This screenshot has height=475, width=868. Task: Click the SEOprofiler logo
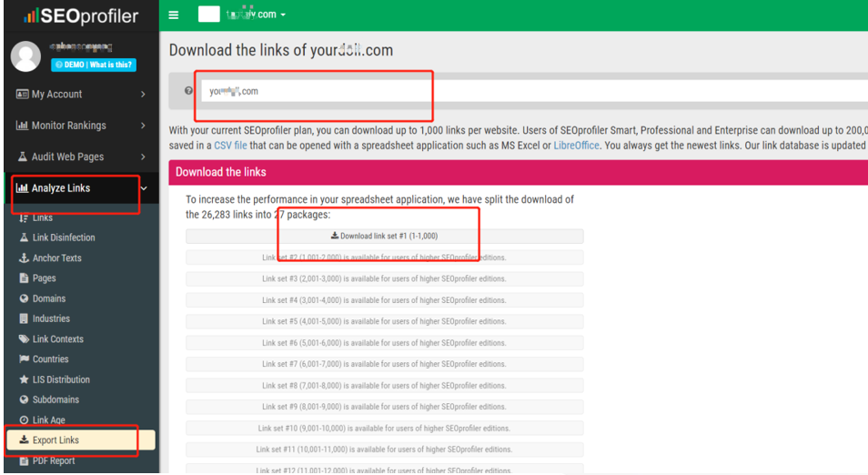(x=81, y=15)
